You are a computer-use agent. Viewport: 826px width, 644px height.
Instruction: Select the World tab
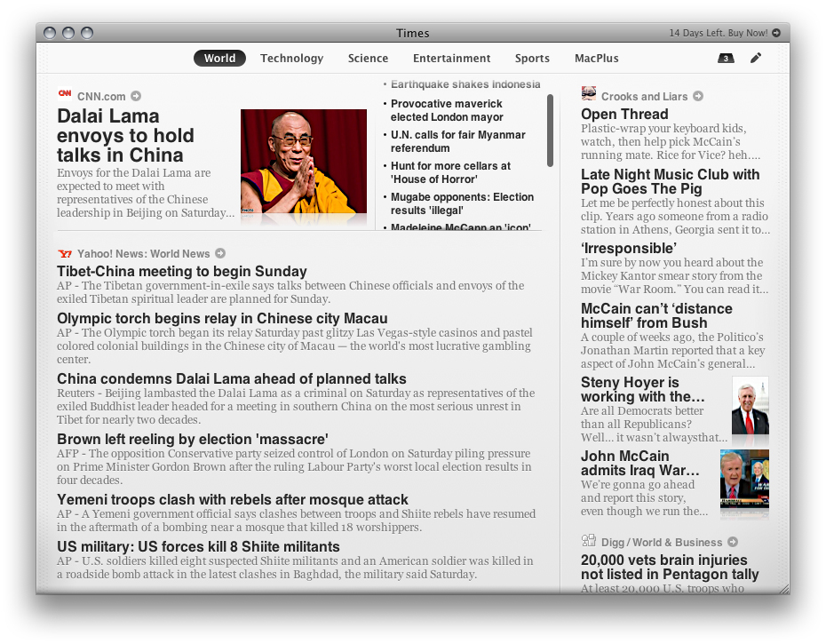tap(219, 58)
